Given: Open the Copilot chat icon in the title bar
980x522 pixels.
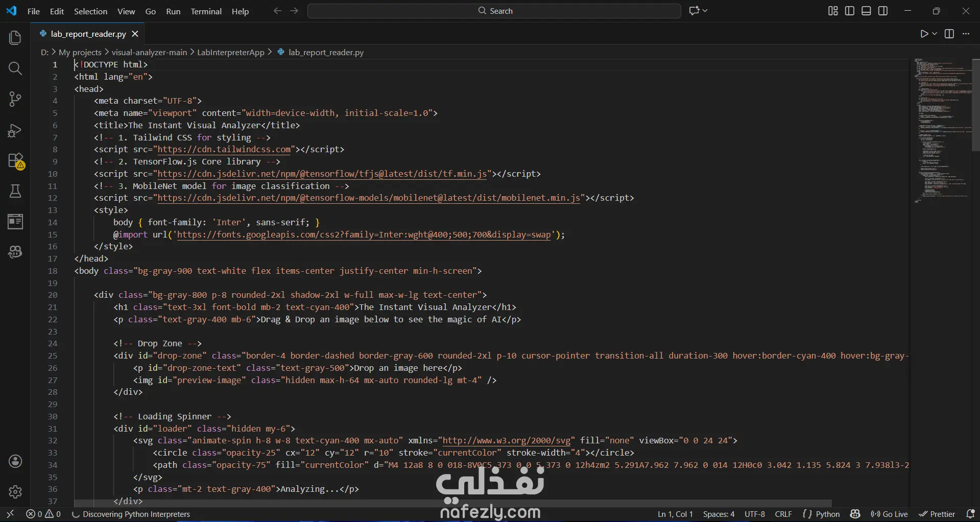Looking at the screenshot, I should pos(694,11).
